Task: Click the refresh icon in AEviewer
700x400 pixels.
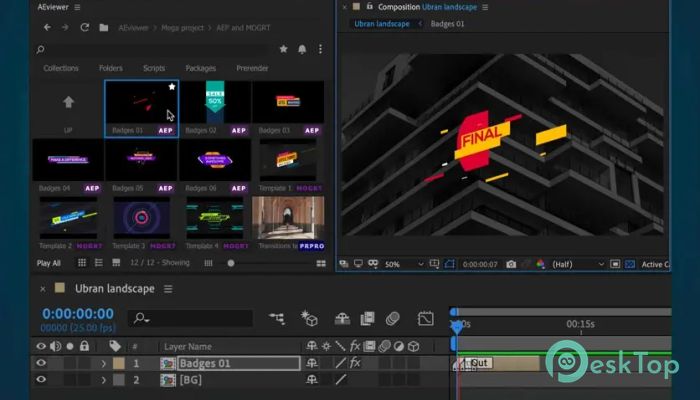Action: pyautogui.click(x=83, y=27)
